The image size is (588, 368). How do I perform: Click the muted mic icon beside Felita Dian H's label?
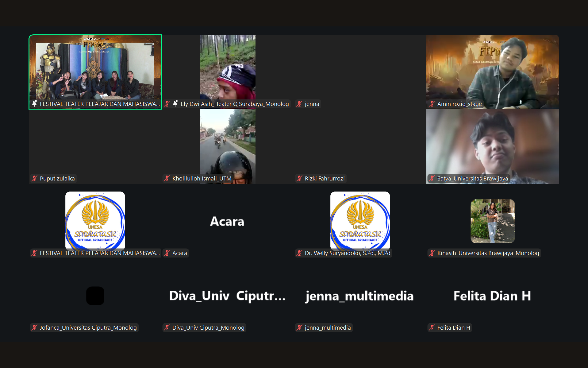point(432,327)
